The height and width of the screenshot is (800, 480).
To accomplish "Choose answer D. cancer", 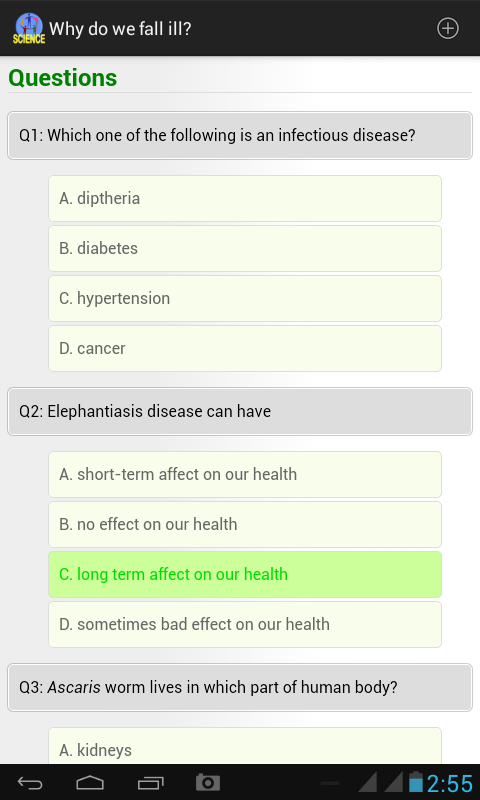I will (x=245, y=348).
